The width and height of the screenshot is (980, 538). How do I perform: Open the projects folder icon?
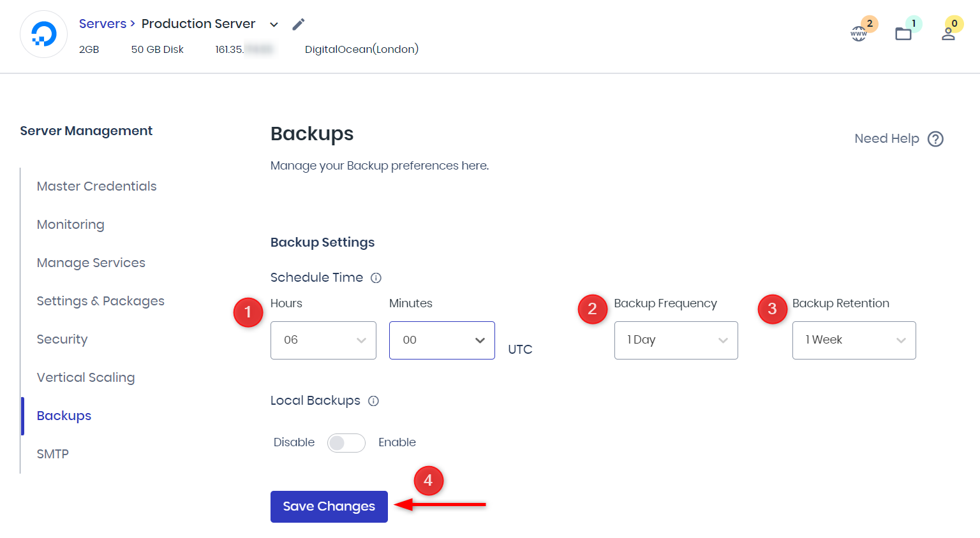pyautogui.click(x=903, y=34)
